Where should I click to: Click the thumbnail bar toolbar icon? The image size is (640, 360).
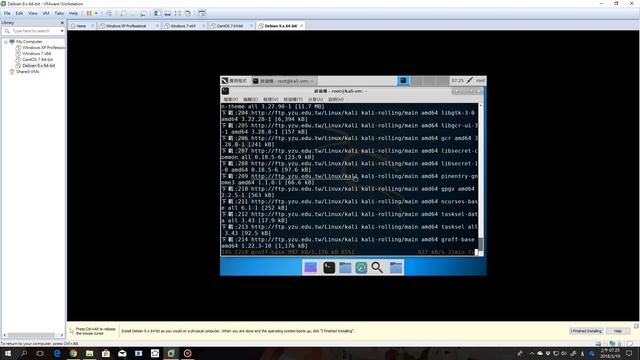(x=167, y=13)
